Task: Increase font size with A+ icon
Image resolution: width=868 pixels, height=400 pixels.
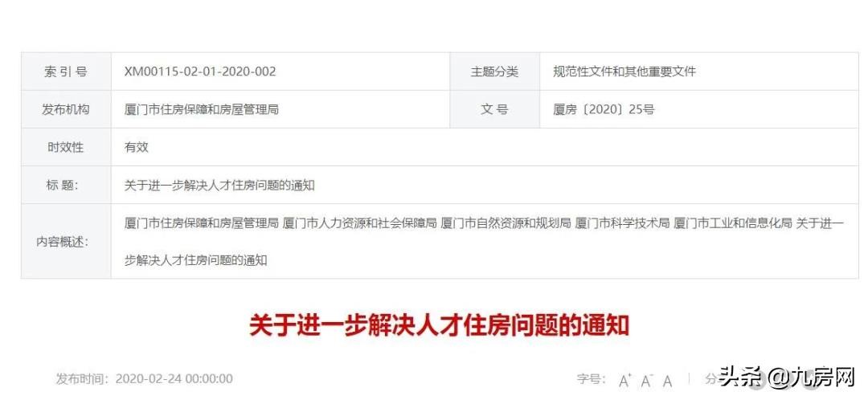Action: (x=625, y=380)
